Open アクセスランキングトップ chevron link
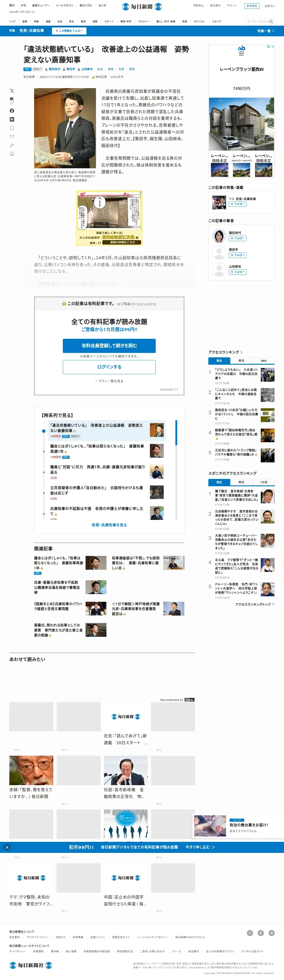Screen dimensions: 284x980 [254, 604]
